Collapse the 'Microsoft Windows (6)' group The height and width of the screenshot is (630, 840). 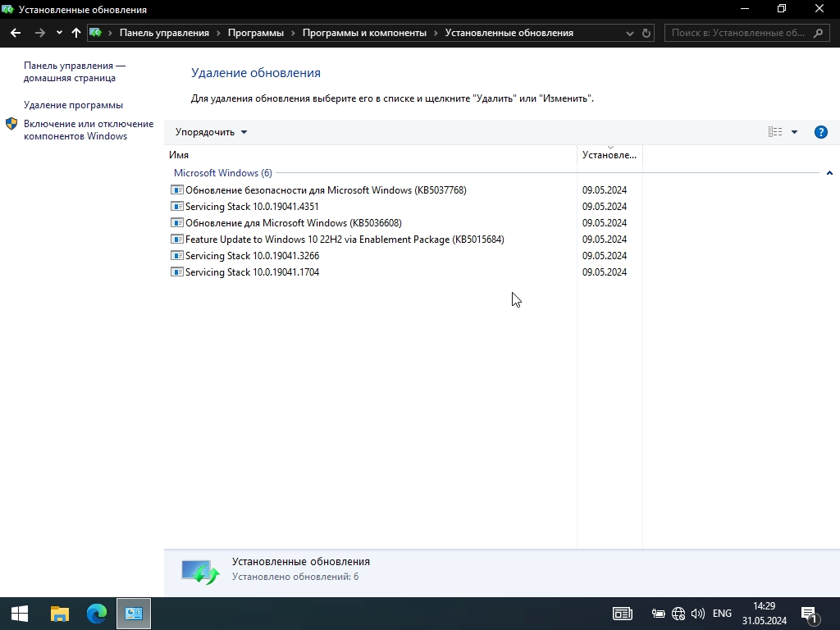pyautogui.click(x=829, y=173)
